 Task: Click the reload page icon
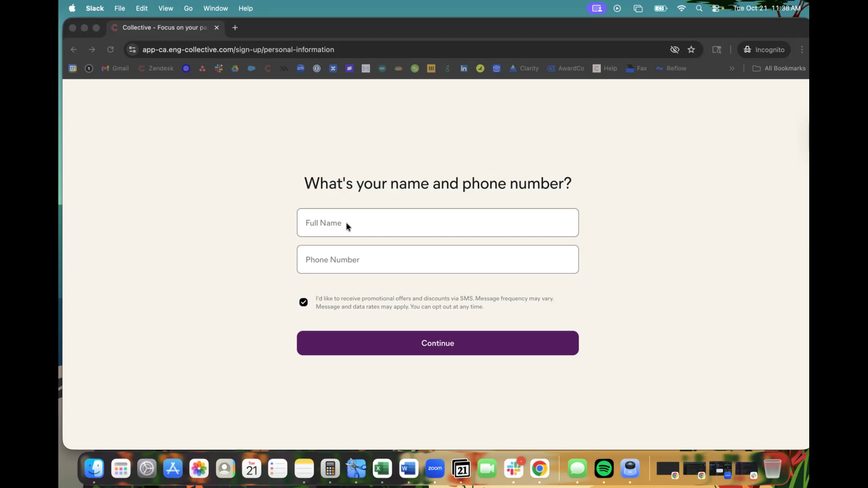point(110,50)
